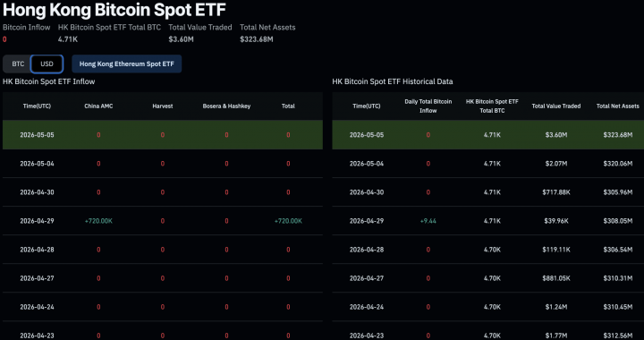The height and width of the screenshot is (340, 644).
Task: Select the $881.05K value traded
Action: pyautogui.click(x=556, y=278)
